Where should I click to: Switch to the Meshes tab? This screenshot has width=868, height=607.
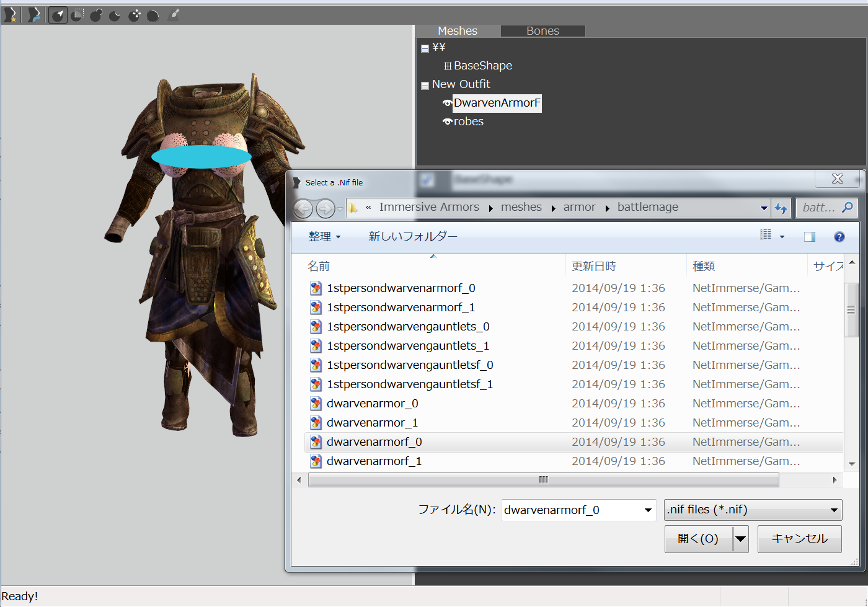pos(458,31)
